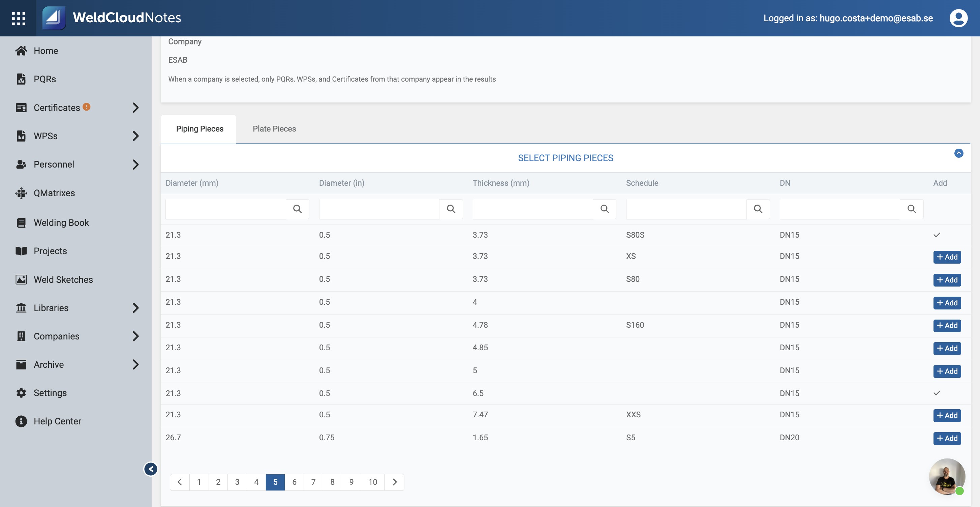
Task: Click the DN column search magnifier icon
Action: 912,209
